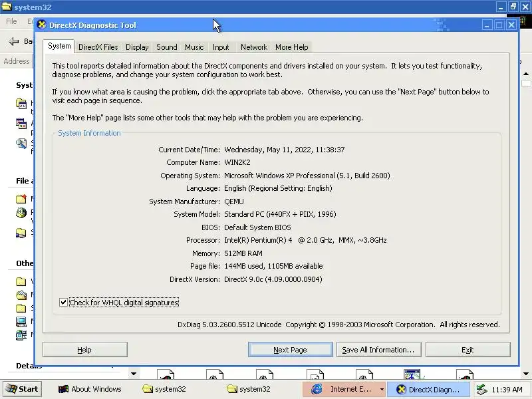The image size is (532, 399).
Task: Click System Model value Standard PC
Action: [x=280, y=214]
